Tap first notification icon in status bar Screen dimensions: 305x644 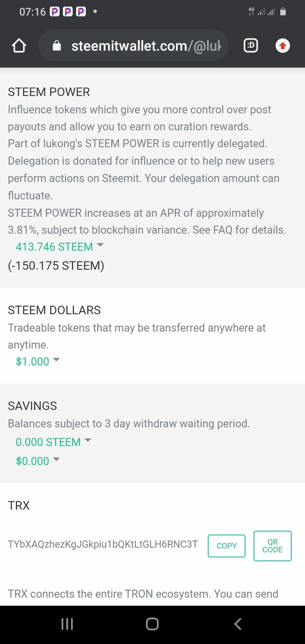(x=55, y=12)
